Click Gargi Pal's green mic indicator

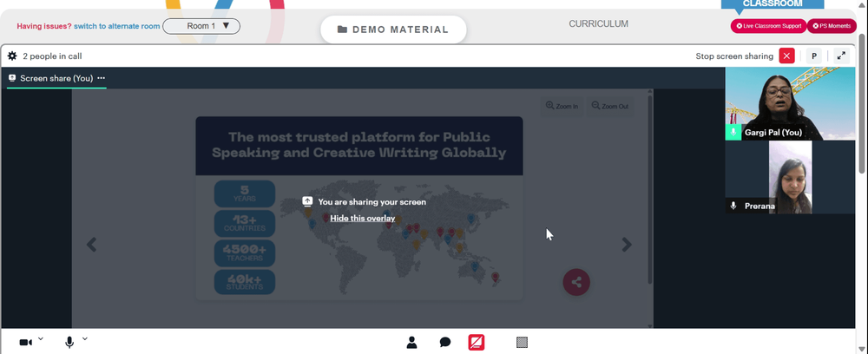pyautogui.click(x=733, y=132)
